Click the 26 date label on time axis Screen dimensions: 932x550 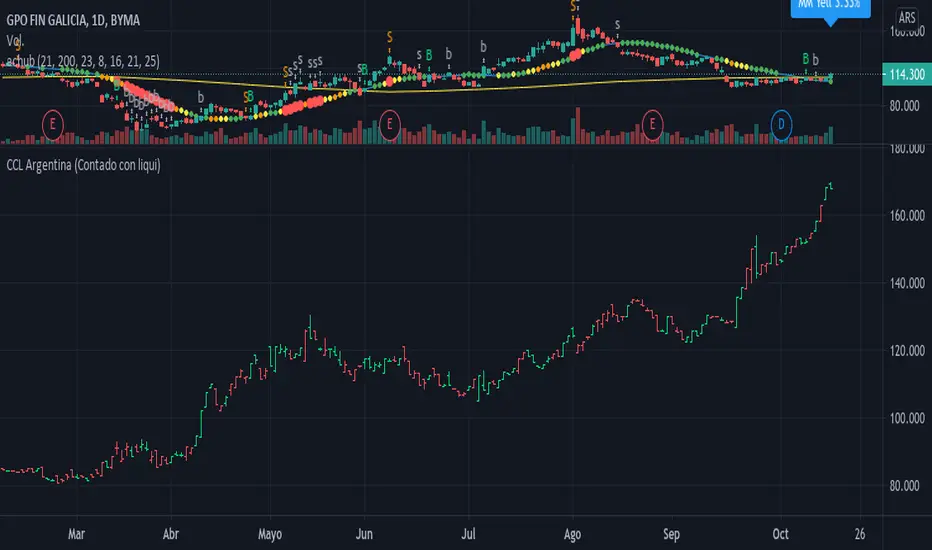click(x=860, y=534)
